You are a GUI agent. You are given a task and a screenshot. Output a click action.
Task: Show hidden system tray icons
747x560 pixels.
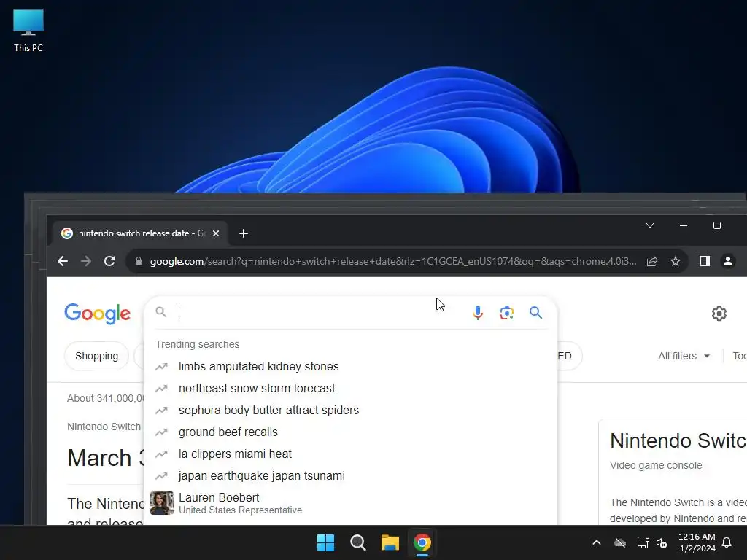(596, 542)
